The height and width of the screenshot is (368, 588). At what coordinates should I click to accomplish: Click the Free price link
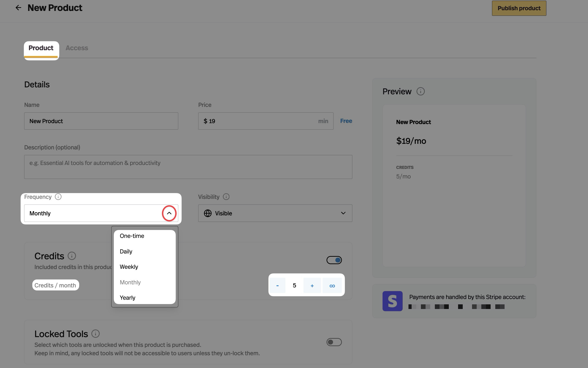pyautogui.click(x=346, y=121)
